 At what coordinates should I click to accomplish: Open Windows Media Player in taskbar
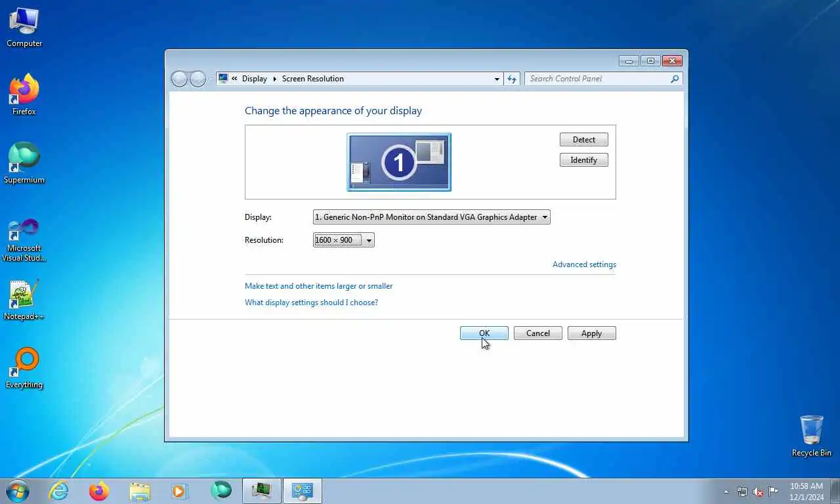point(180,491)
